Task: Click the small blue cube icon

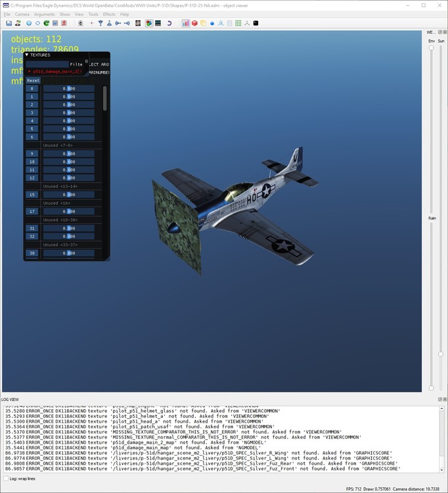Action: (x=212, y=23)
